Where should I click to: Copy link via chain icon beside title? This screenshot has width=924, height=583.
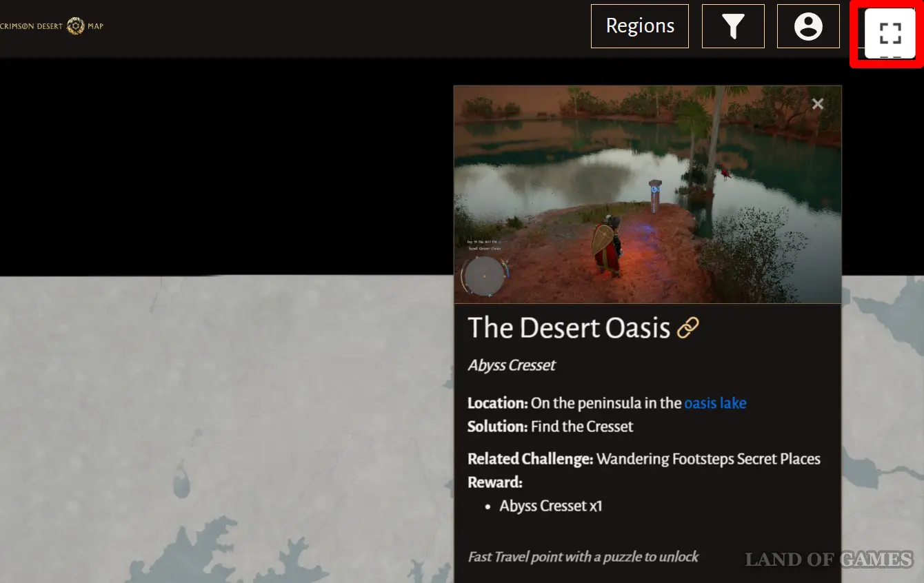coord(688,327)
